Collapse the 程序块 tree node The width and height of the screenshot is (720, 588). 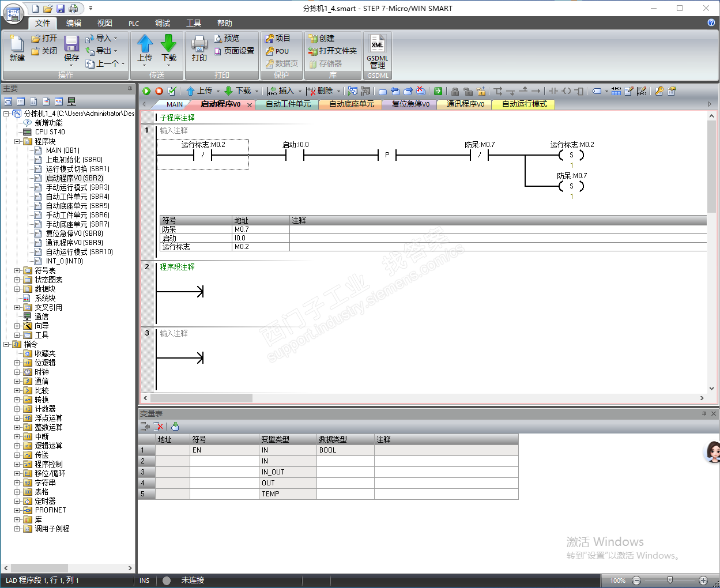click(x=17, y=141)
